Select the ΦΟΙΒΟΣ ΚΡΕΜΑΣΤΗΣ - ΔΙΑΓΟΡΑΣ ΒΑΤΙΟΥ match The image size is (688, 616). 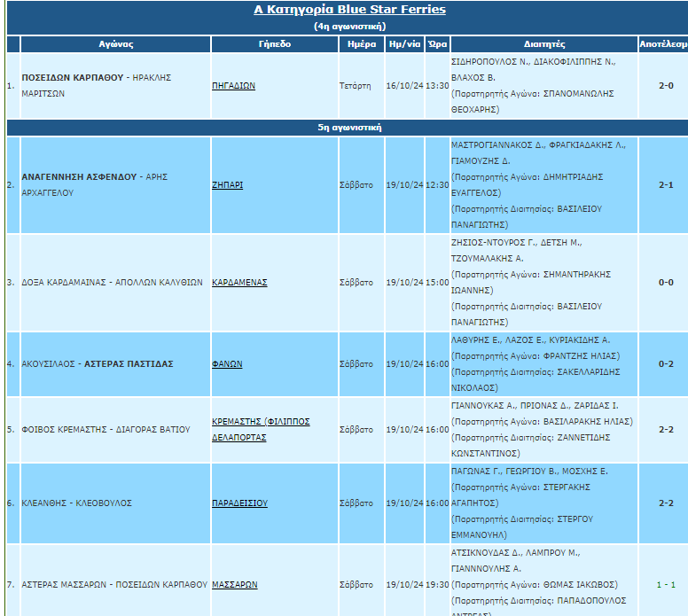pos(106,429)
